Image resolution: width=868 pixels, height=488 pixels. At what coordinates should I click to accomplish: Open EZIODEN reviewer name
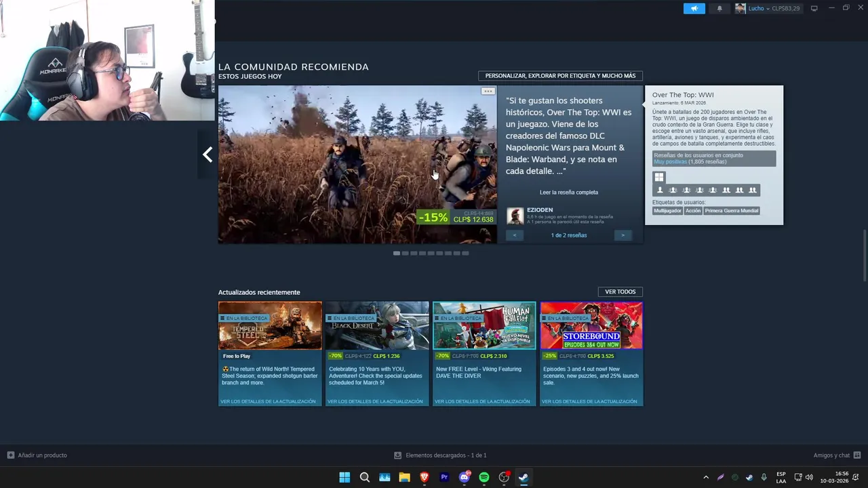(x=540, y=210)
